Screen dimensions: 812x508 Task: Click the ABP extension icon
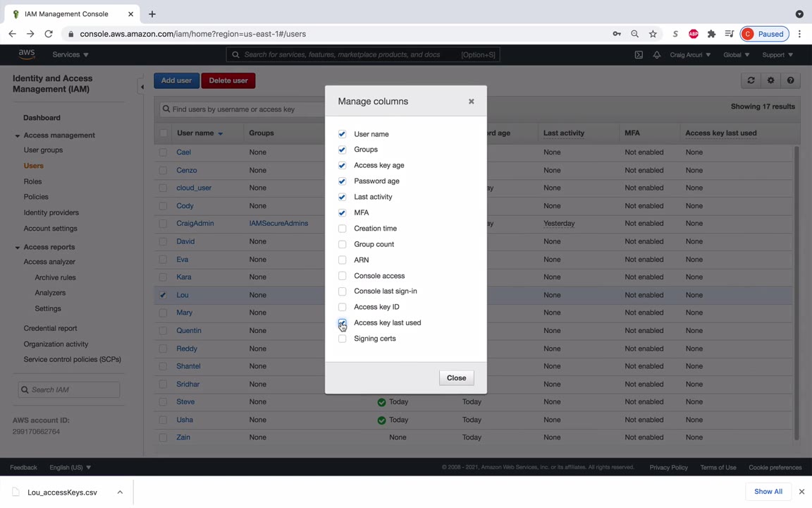tap(694, 34)
